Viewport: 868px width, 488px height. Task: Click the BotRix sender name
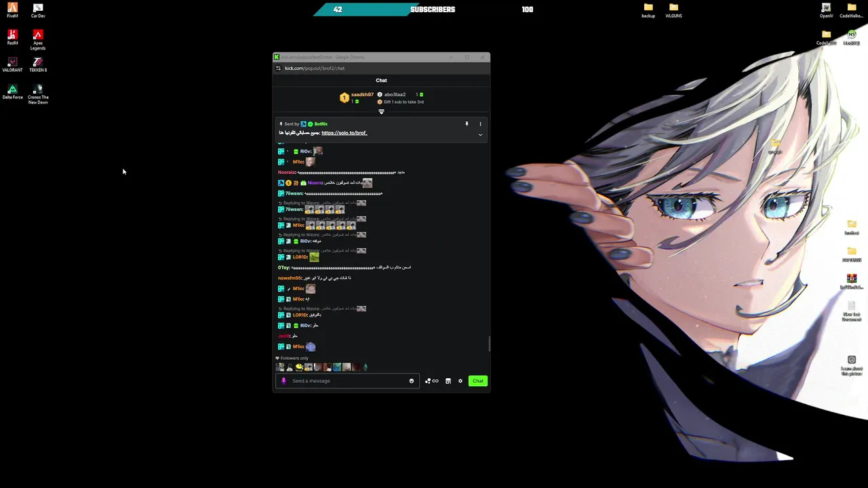coord(321,124)
